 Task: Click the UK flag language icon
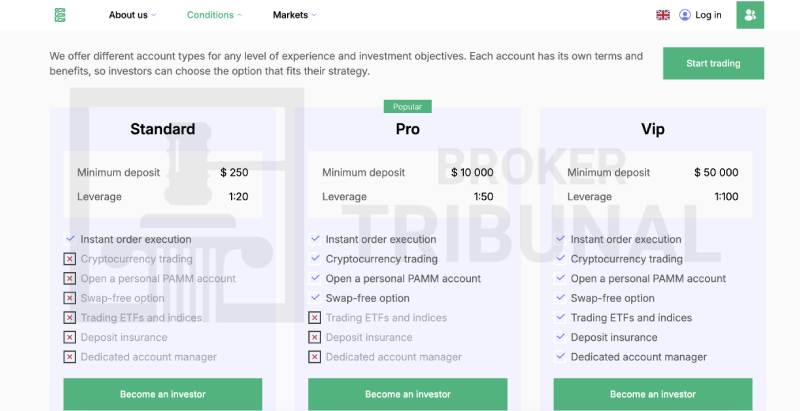pos(663,15)
